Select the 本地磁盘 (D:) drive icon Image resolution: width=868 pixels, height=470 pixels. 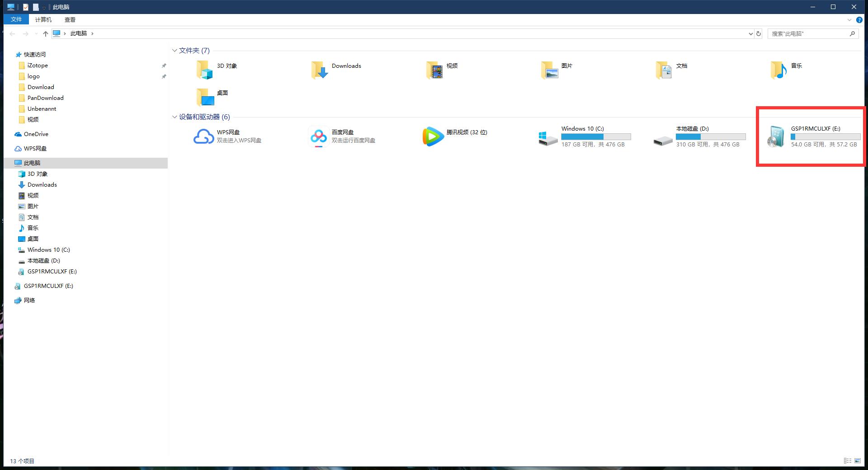[663, 138]
